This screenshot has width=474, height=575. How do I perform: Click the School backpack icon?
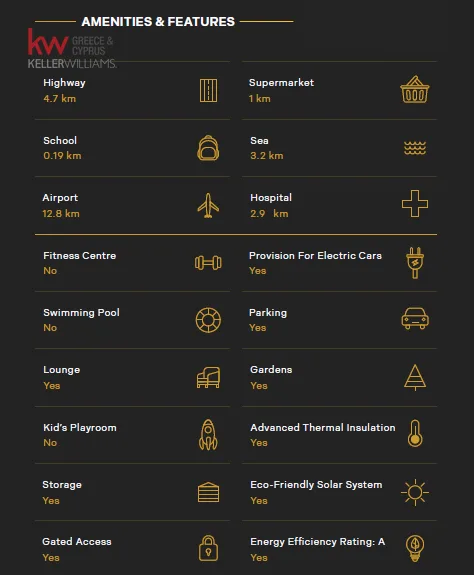[208, 148]
